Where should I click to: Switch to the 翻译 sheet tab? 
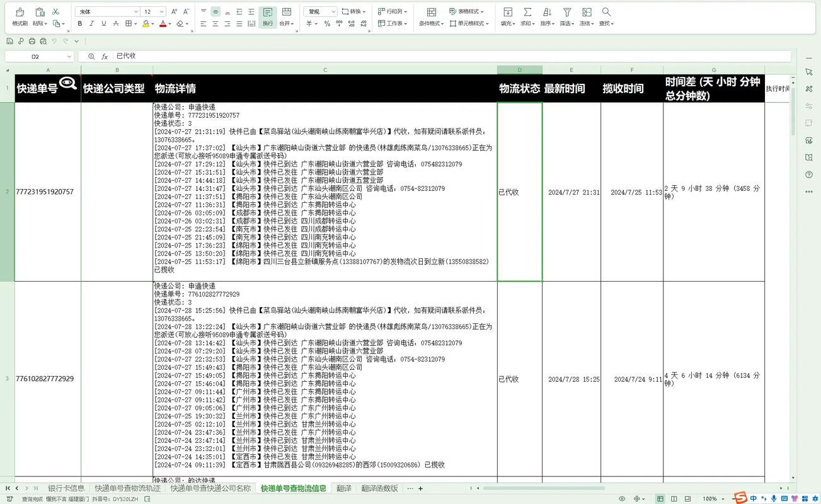tap(344, 487)
